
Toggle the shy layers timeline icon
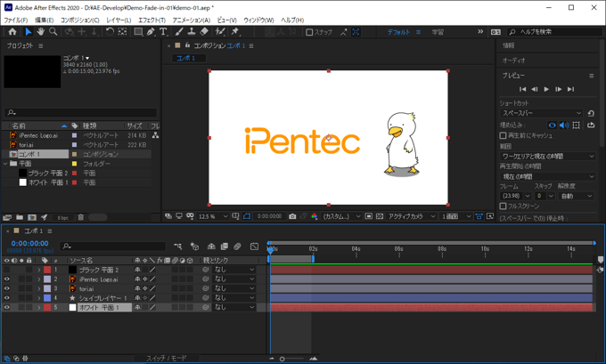click(211, 247)
